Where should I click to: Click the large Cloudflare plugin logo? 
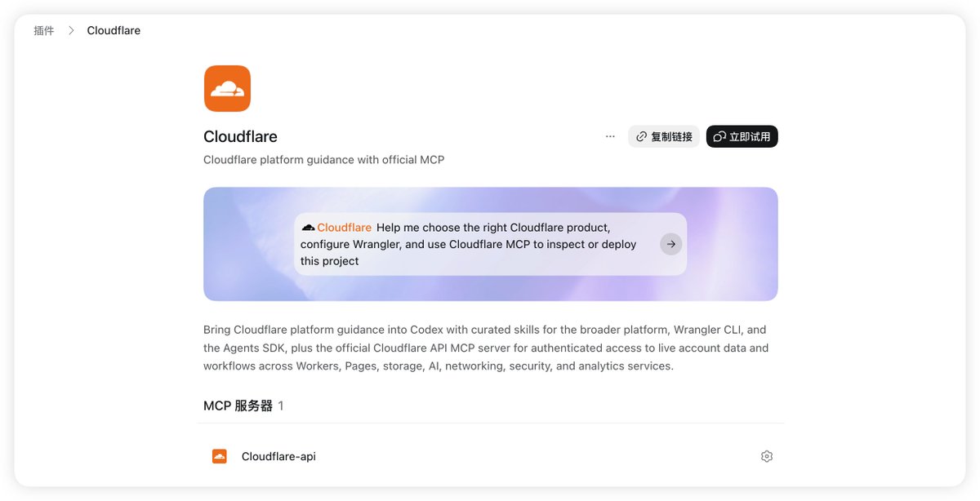[227, 88]
